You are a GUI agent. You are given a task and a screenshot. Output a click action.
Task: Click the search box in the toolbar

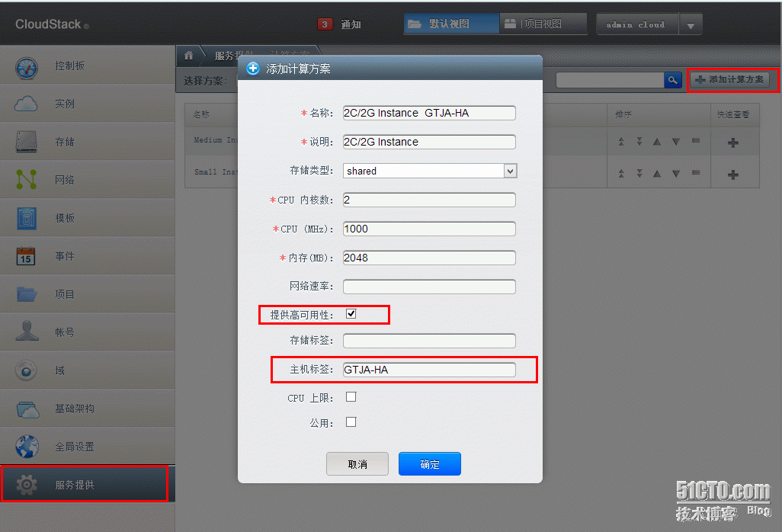[x=610, y=80]
